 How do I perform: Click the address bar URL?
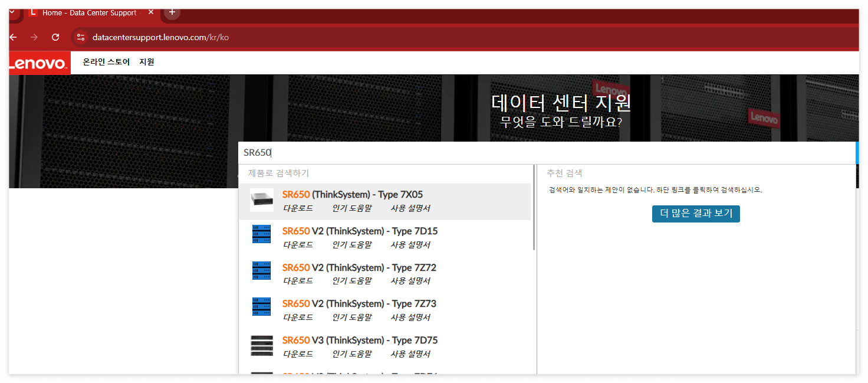[160, 37]
